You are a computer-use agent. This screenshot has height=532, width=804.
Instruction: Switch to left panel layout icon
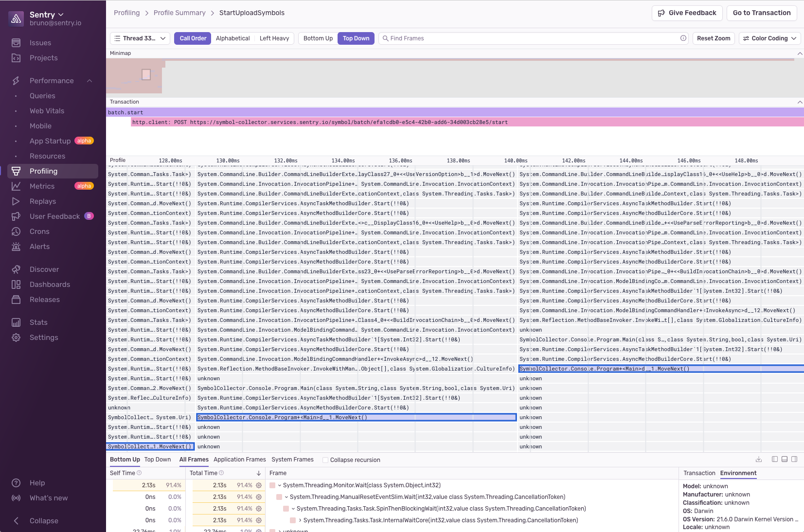tap(775, 460)
